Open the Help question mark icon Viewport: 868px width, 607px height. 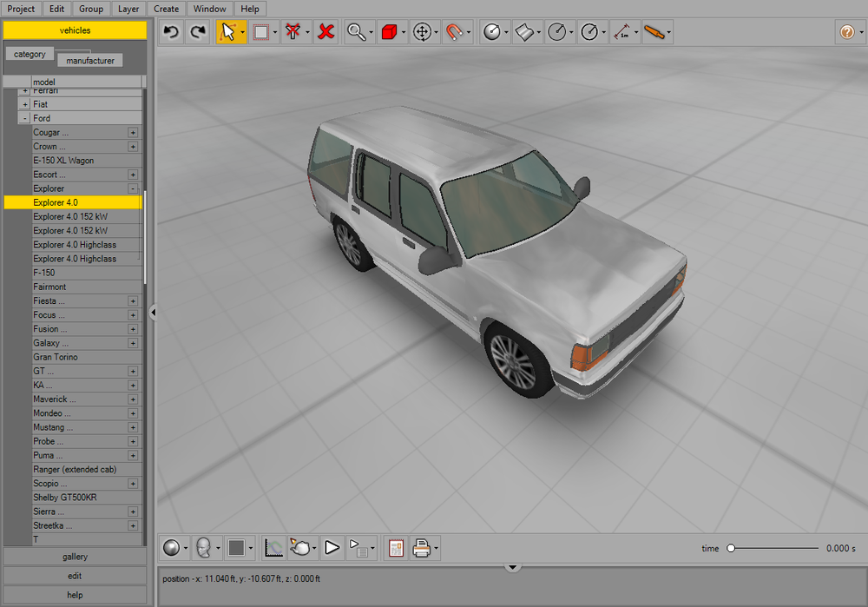coord(848,31)
